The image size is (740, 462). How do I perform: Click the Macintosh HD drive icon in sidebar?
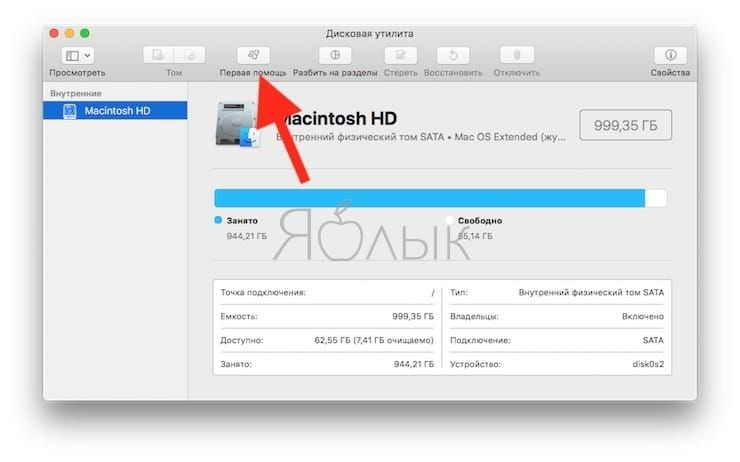(70, 111)
